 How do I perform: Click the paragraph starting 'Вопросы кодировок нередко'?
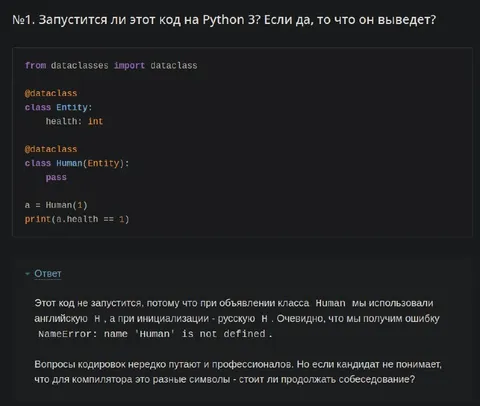[x=238, y=372]
